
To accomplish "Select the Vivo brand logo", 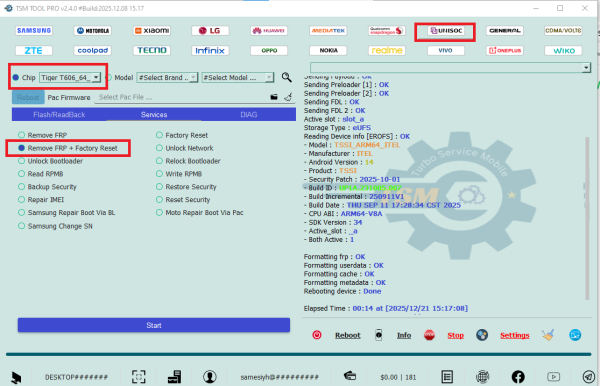I will pyautogui.click(x=446, y=50).
